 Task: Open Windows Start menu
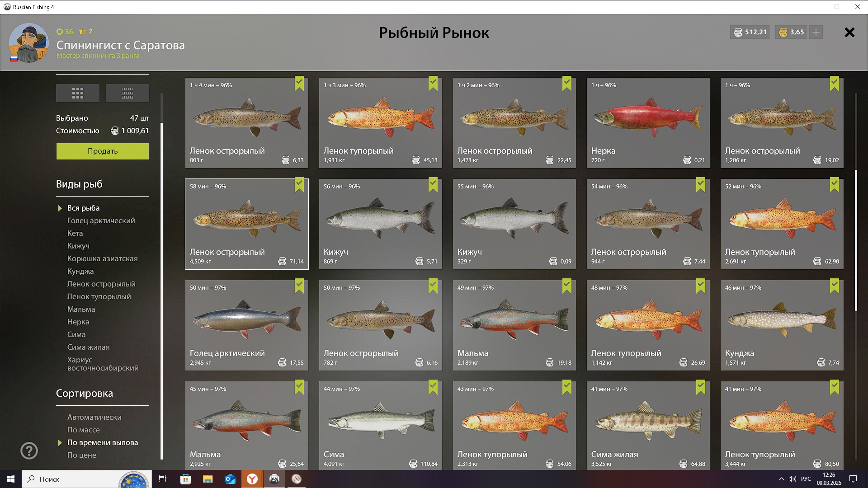[11, 479]
